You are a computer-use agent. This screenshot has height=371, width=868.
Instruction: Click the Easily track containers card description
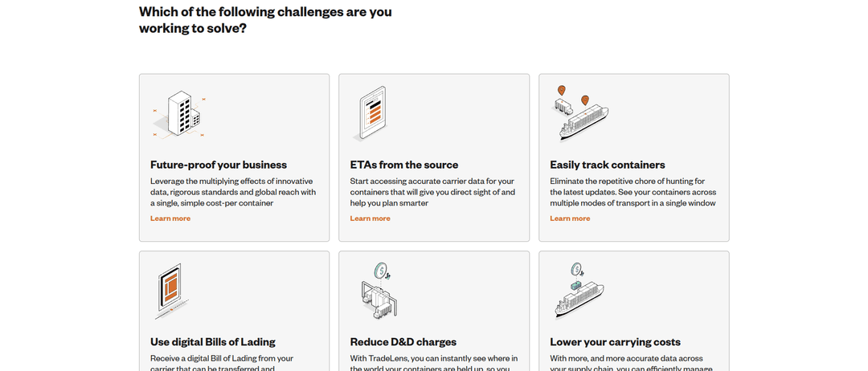click(x=633, y=192)
